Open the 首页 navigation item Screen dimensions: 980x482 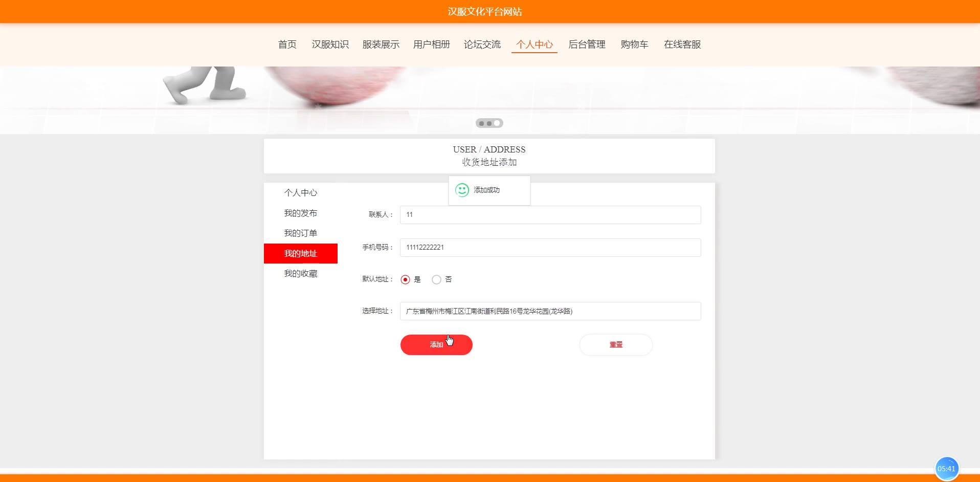pos(287,45)
